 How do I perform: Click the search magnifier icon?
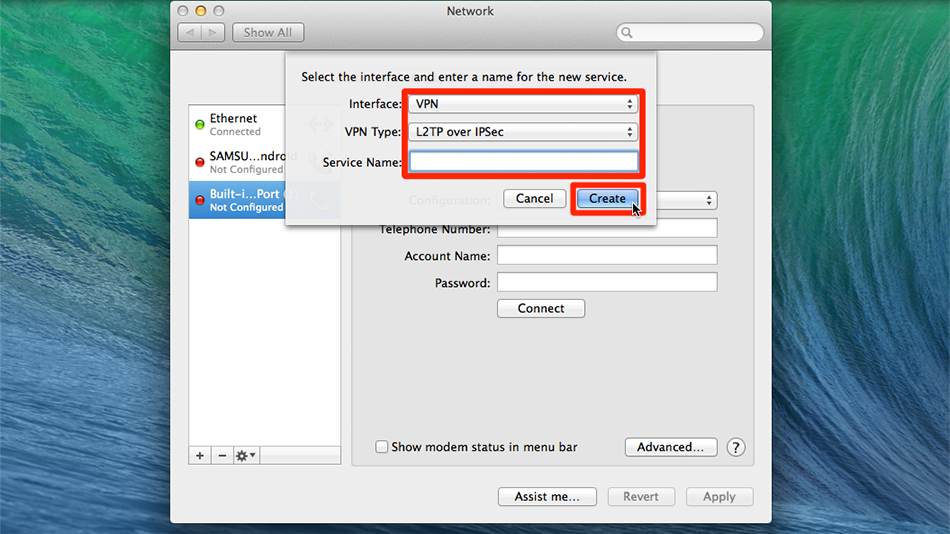[x=628, y=33]
